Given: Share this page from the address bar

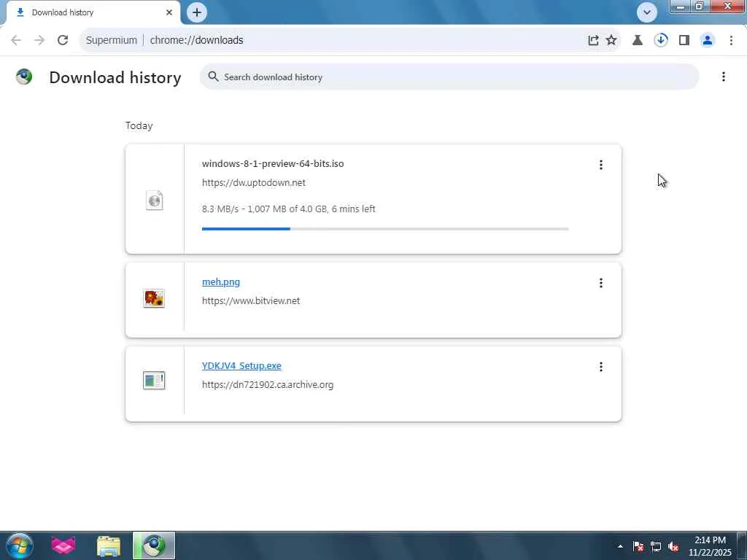Looking at the screenshot, I should point(593,40).
